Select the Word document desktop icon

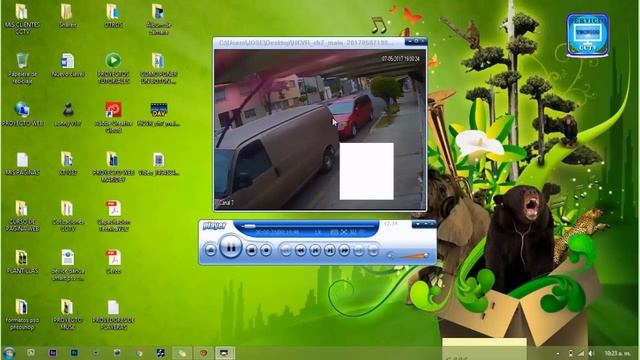click(68, 65)
